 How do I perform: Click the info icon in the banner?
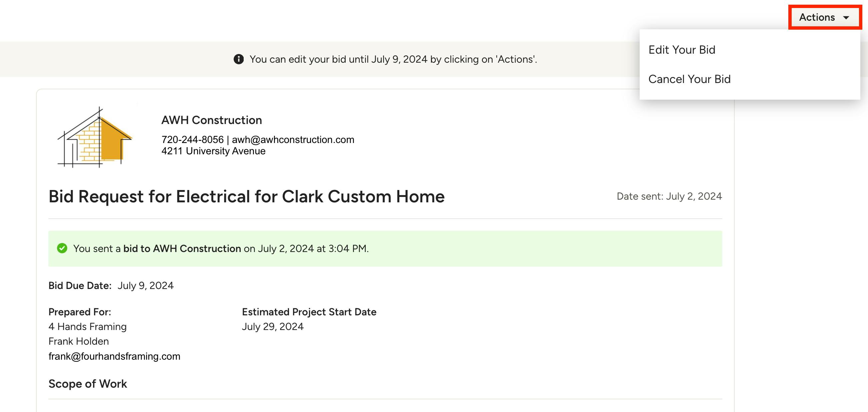[239, 59]
